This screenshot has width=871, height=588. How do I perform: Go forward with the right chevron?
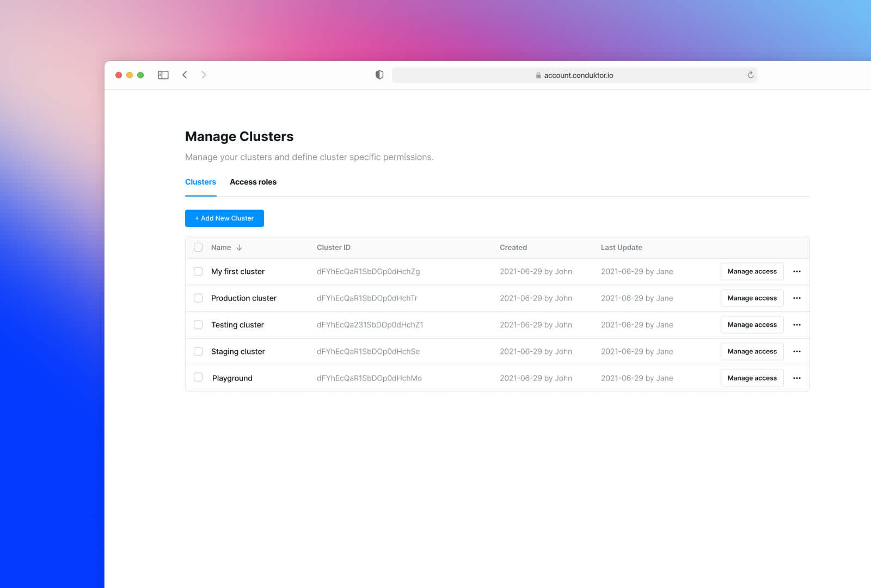coord(204,75)
